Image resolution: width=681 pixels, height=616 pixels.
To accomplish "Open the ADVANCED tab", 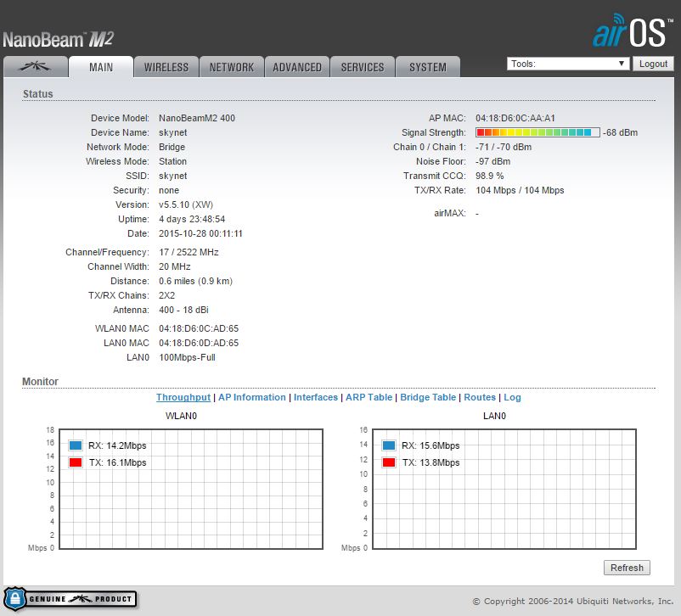I will (x=297, y=67).
